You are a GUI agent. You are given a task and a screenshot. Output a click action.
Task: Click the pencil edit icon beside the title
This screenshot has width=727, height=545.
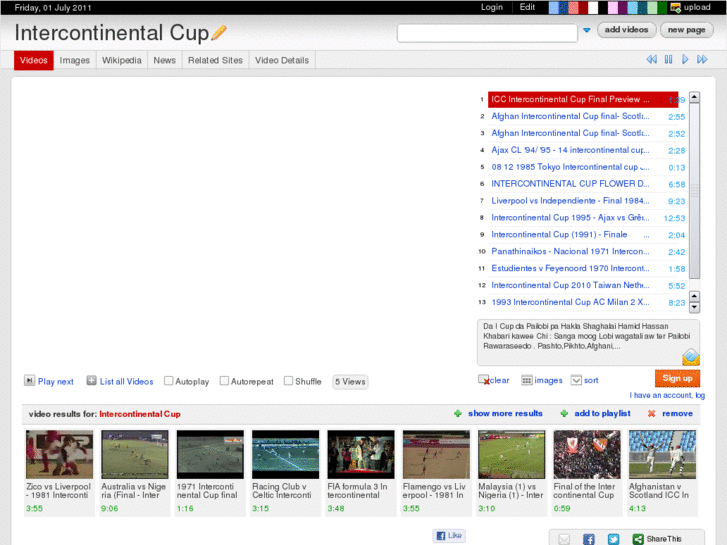coord(219,33)
